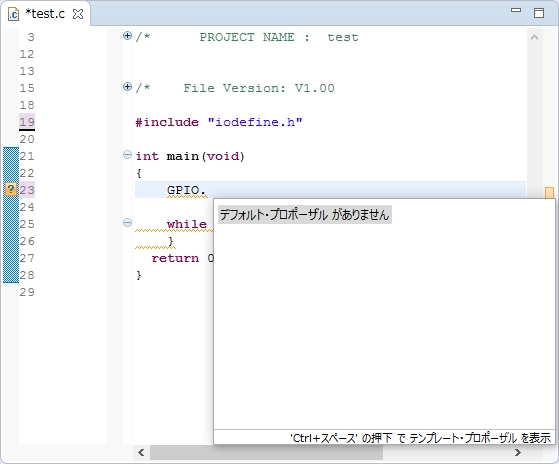The height and width of the screenshot is (464, 559).
Task: Click the horizontal scrollbar thumb
Action: 266,453
